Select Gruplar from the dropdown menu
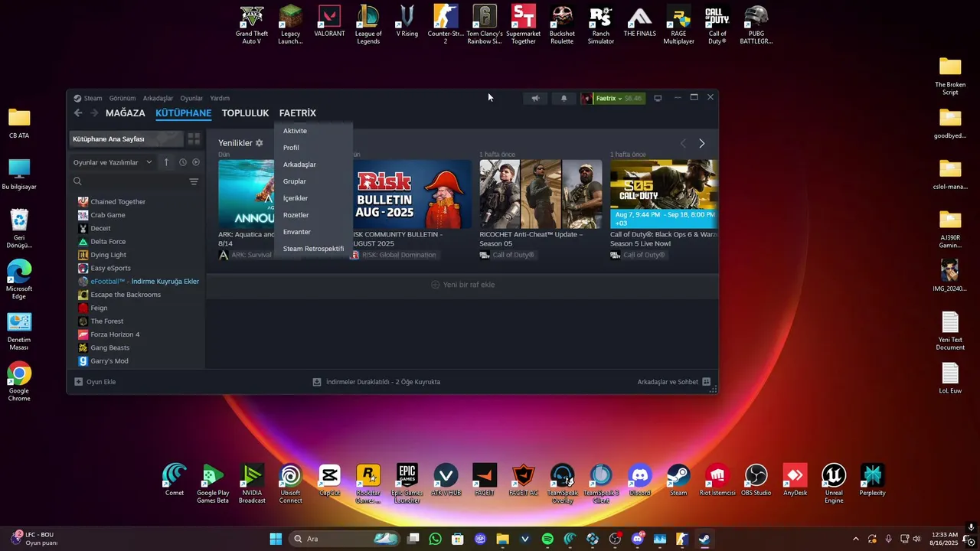 pyautogui.click(x=313, y=181)
